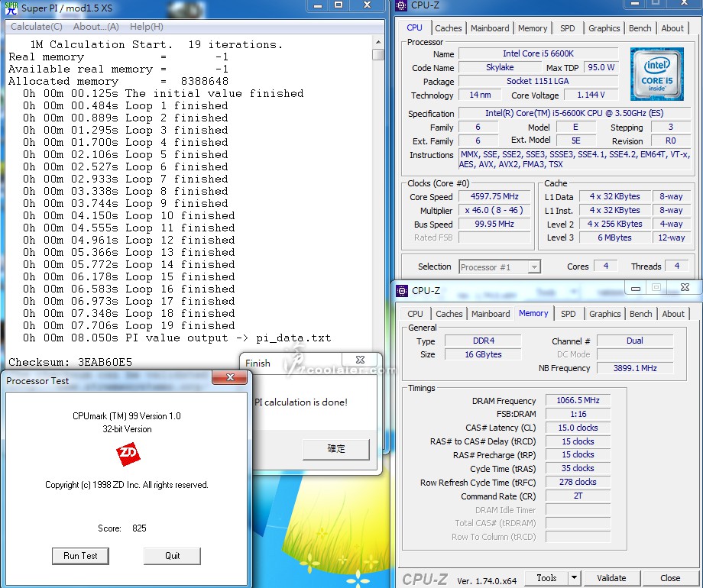Select the CPU tab in upper CPU-Z window

(x=414, y=27)
